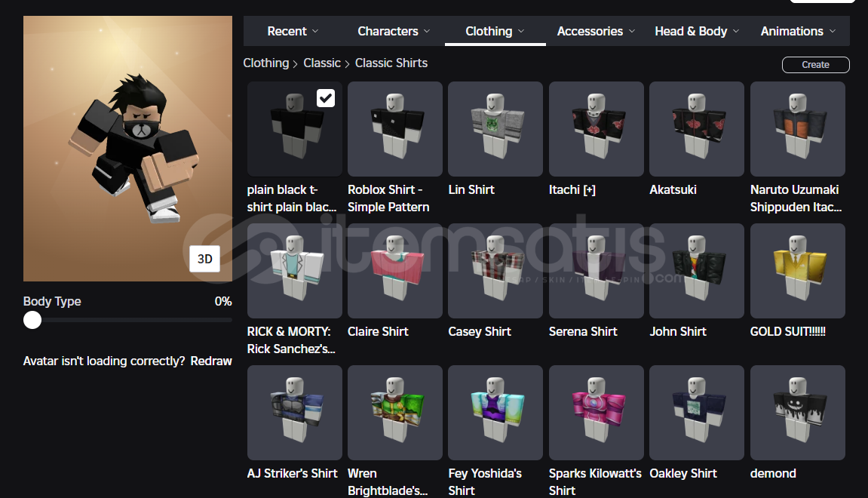This screenshot has width=868, height=498.
Task: Expand the Clothing dropdown arrow
Action: [x=521, y=31]
